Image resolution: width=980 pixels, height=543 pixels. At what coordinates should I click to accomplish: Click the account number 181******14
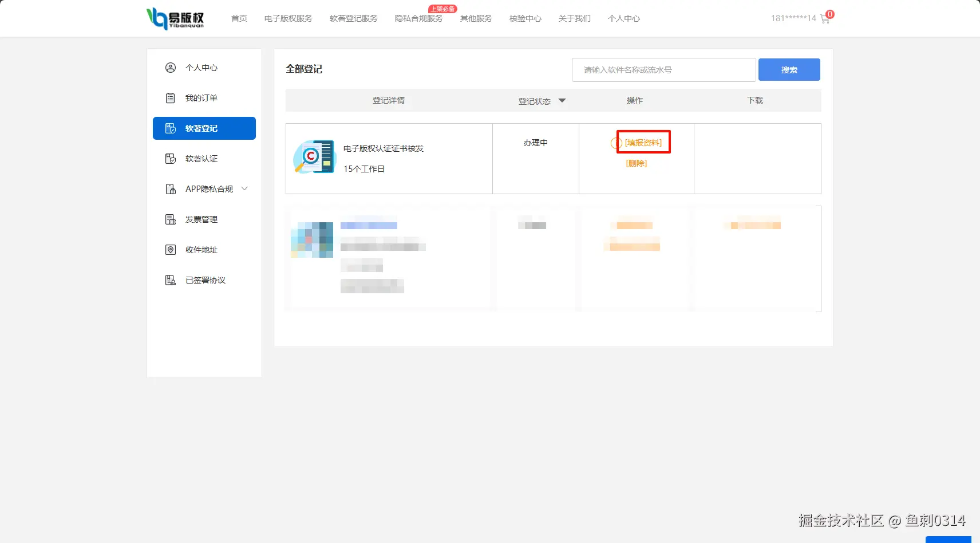[x=793, y=18]
